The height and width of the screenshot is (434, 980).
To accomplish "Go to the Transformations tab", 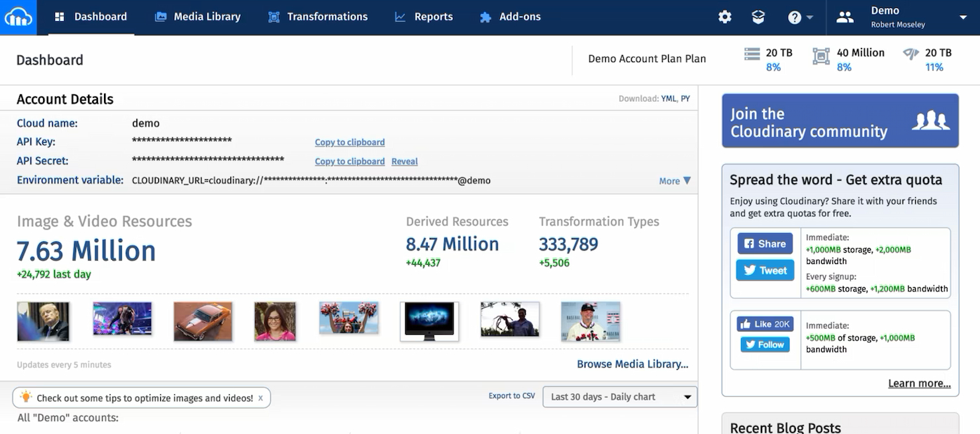I will click(x=317, y=17).
